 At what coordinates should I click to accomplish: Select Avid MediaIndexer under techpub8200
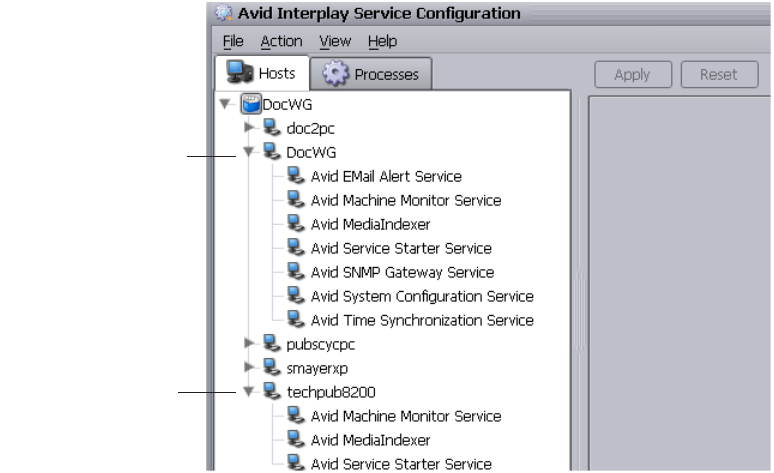(371, 440)
